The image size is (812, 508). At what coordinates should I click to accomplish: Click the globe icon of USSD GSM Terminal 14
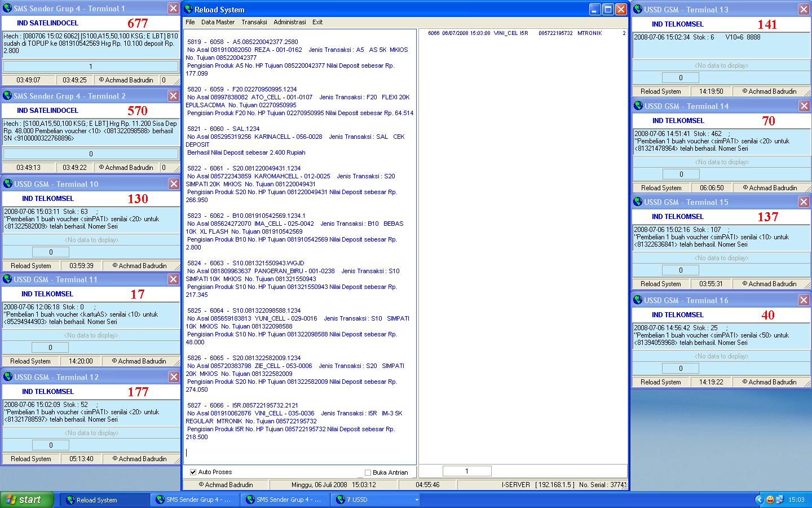[638, 106]
